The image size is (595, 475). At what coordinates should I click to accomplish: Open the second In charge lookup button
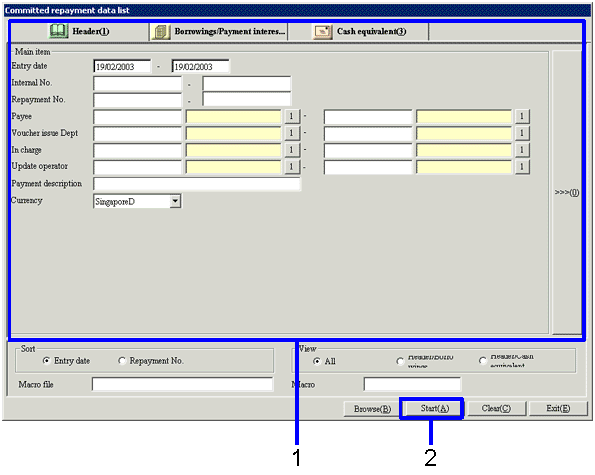point(522,150)
